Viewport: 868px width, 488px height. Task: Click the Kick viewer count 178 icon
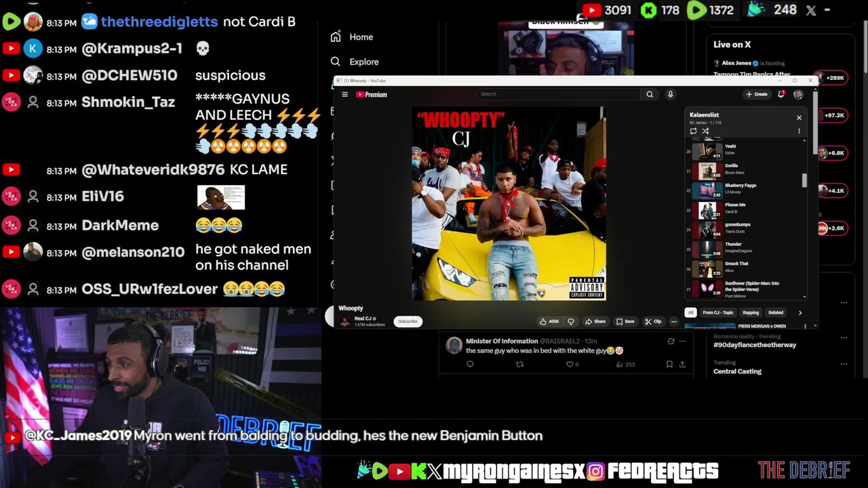click(649, 10)
